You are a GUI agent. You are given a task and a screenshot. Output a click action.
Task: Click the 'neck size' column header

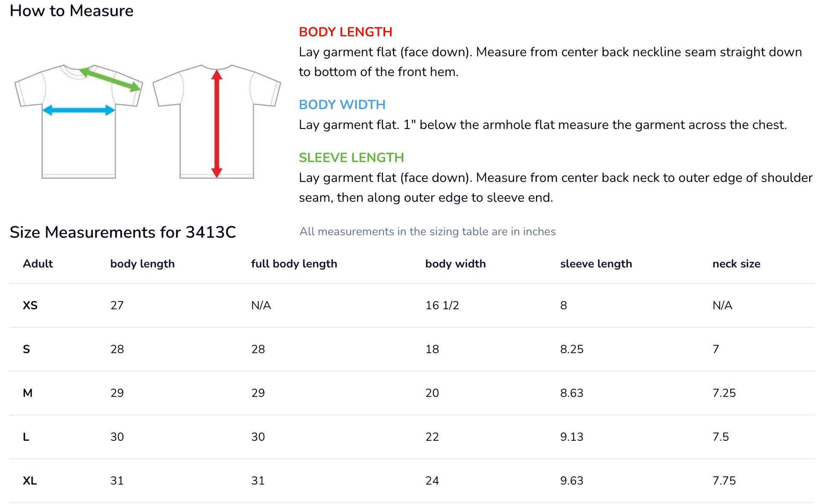click(736, 264)
